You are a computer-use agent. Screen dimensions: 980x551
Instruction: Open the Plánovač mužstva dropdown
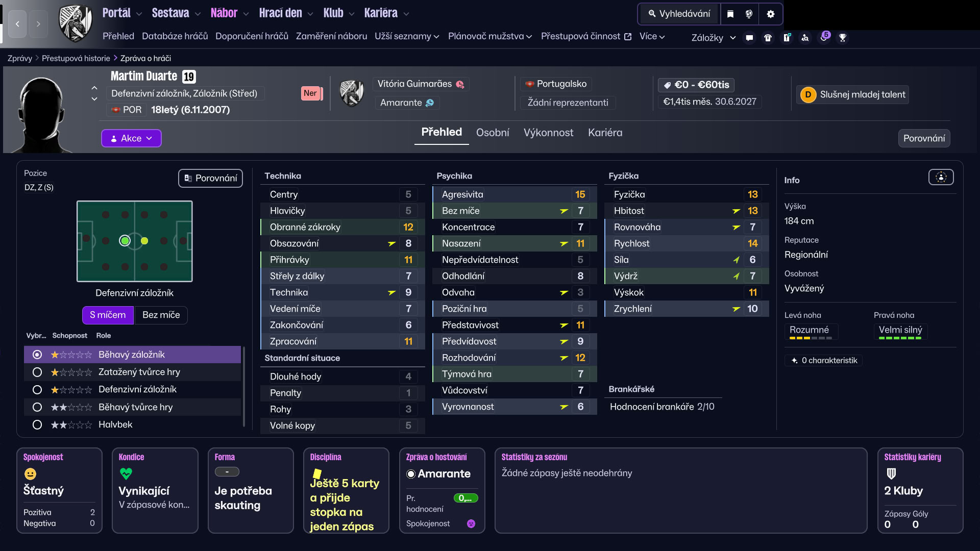click(x=490, y=36)
